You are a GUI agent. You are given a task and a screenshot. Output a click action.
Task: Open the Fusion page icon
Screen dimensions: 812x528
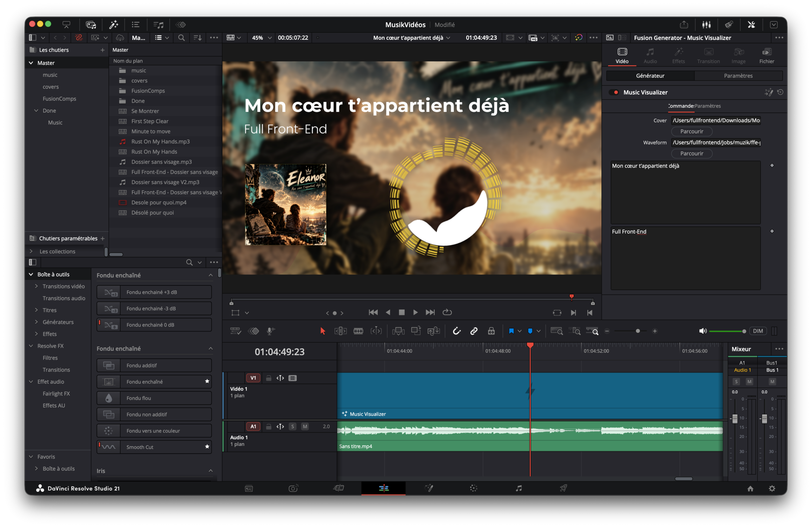click(x=429, y=488)
